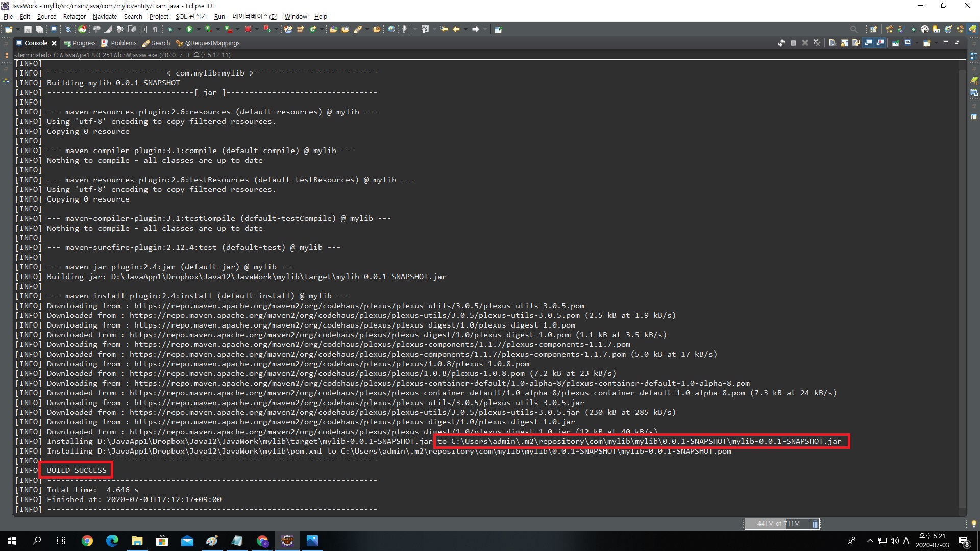Image resolution: width=980 pixels, height=551 pixels.
Task: Open Chrome from the Windows taskbar
Action: [x=87, y=541]
